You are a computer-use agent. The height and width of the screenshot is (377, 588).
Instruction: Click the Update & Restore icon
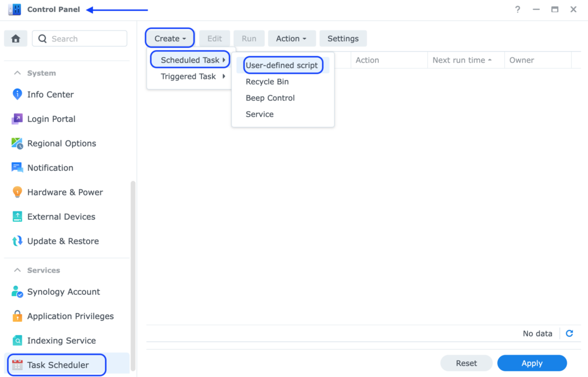tap(17, 241)
